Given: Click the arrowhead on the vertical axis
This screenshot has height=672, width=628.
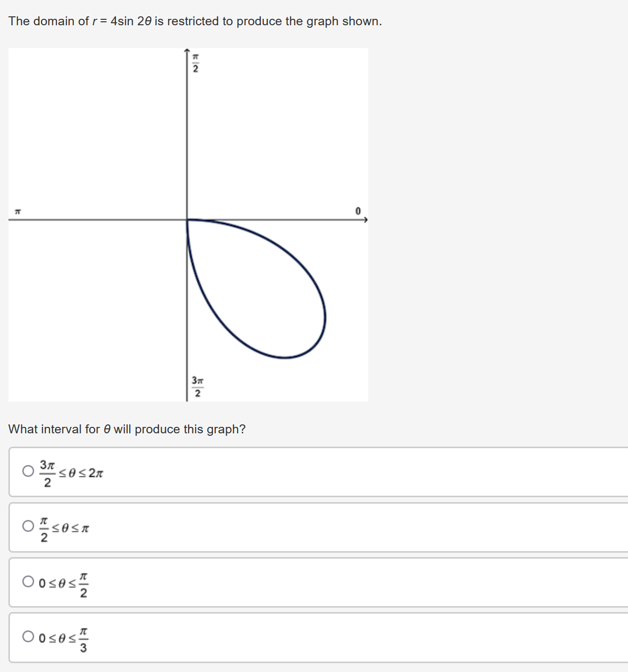Looking at the screenshot, I should click(x=187, y=50).
